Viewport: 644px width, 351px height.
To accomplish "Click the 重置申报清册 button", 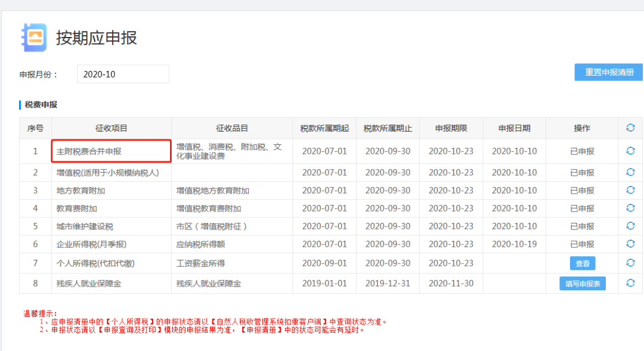I will [x=609, y=72].
